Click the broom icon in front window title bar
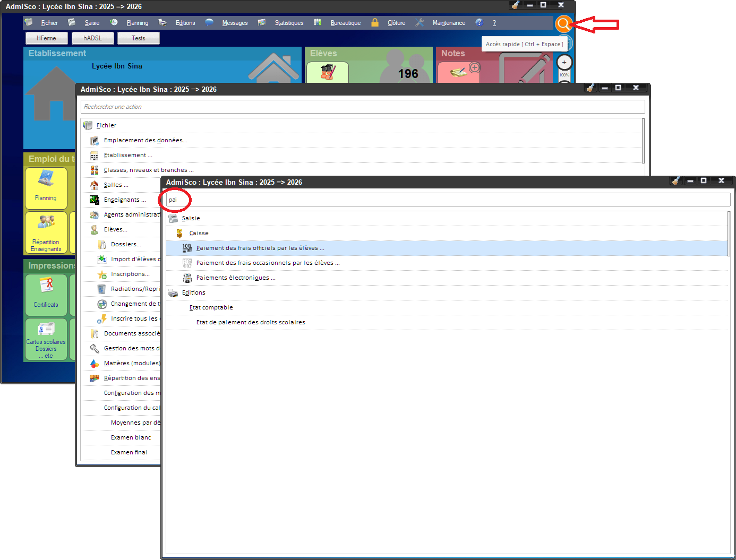The image size is (736, 560). (676, 181)
